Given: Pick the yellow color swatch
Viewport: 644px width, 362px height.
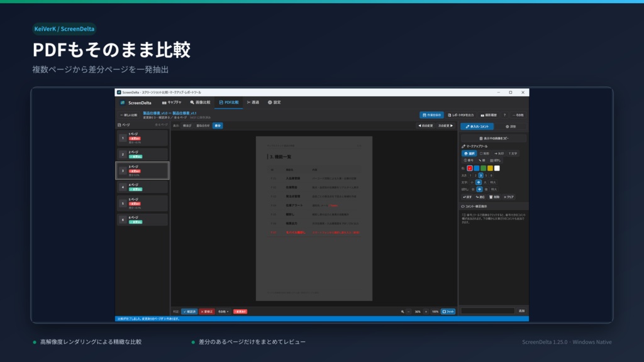Looking at the screenshot, I should [490, 168].
